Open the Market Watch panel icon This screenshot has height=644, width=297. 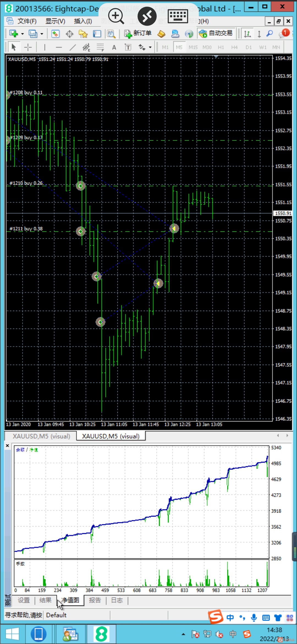point(55,34)
